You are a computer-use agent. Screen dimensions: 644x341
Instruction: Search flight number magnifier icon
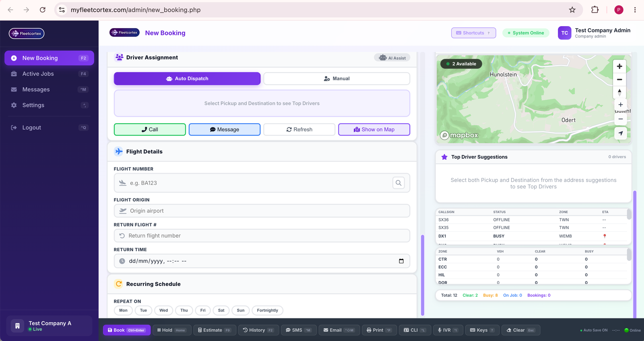(x=398, y=183)
